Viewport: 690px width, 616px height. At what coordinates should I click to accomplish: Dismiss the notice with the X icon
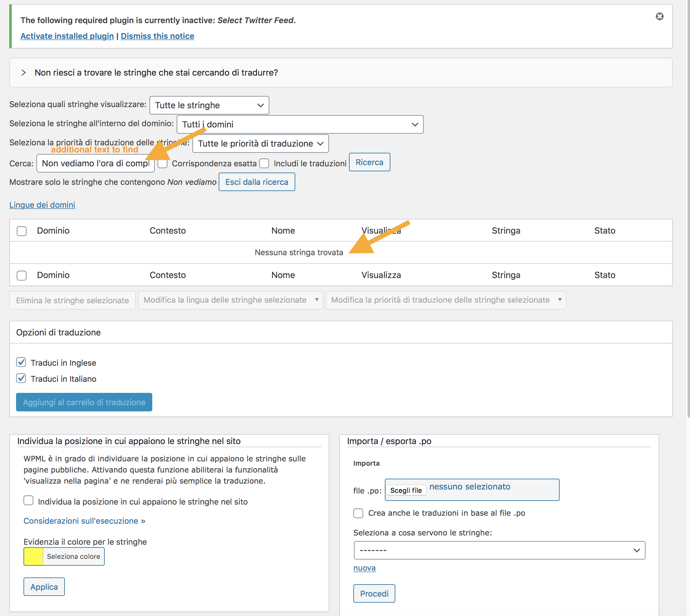click(659, 17)
